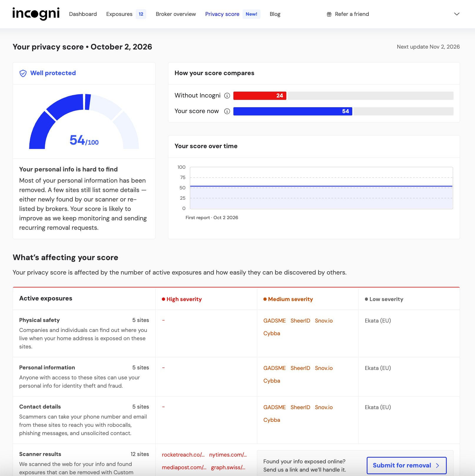The width and height of the screenshot is (475, 476).
Task: Click the Exposures count badge 12
Action: tap(141, 14)
